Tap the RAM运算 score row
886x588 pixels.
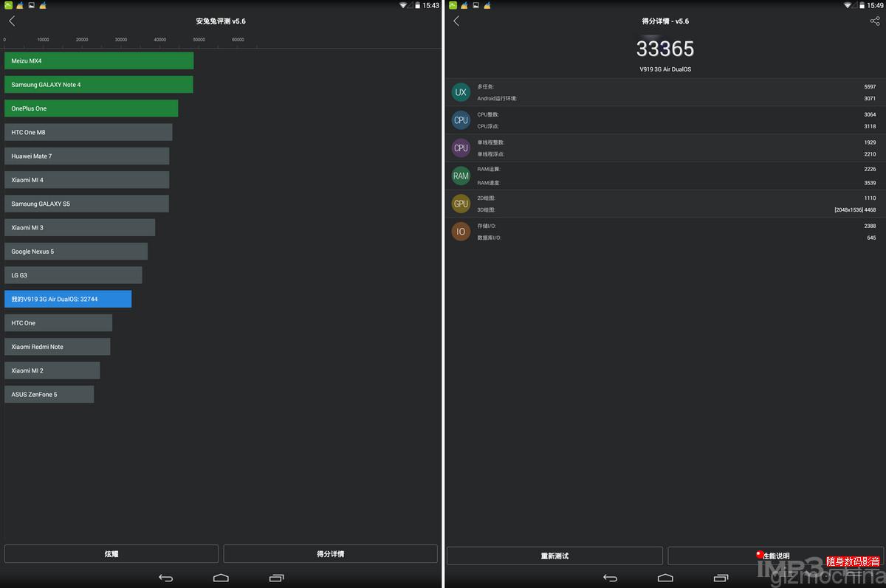pyautogui.click(x=676, y=169)
